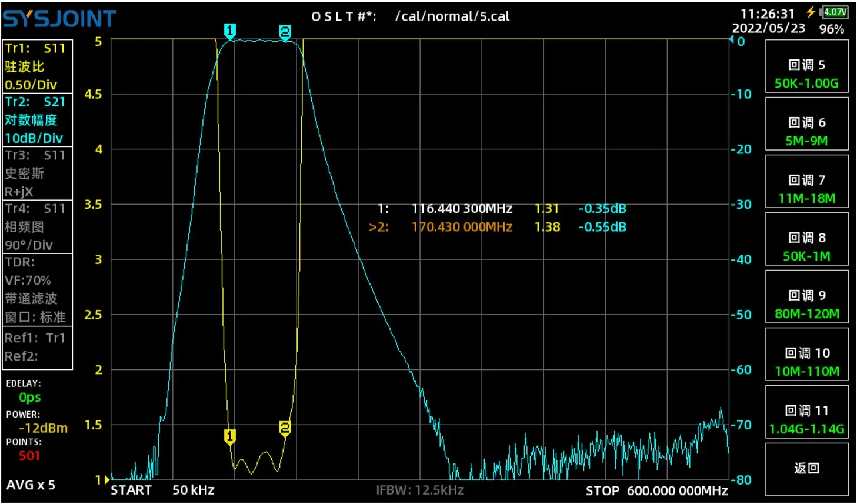Click the O S L T #* calibration status
Image resolution: width=857 pixels, height=504 pixels.
click(344, 16)
